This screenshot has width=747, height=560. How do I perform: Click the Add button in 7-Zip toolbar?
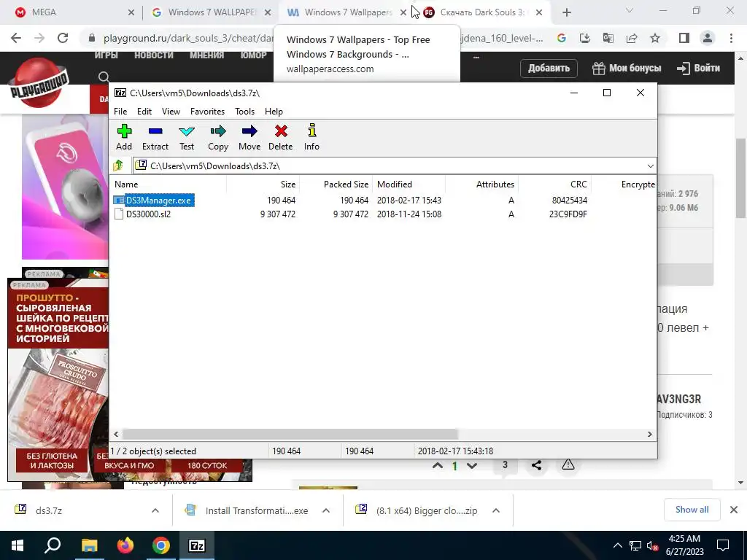click(x=124, y=137)
